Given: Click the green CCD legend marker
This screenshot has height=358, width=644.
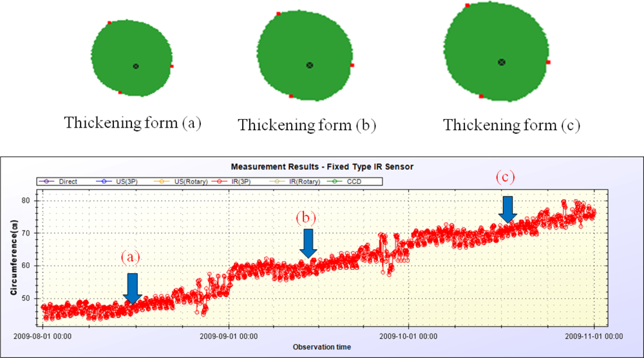Looking at the screenshot, I should click(x=335, y=182).
